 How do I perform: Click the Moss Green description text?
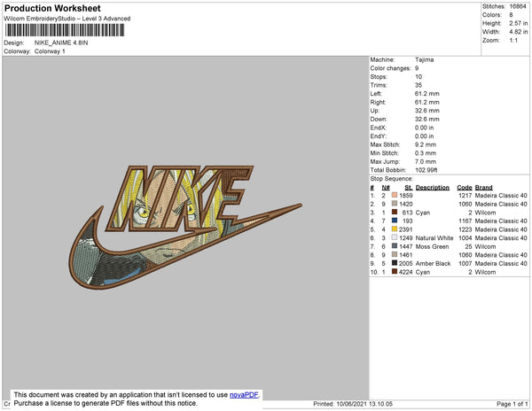pyautogui.click(x=432, y=246)
